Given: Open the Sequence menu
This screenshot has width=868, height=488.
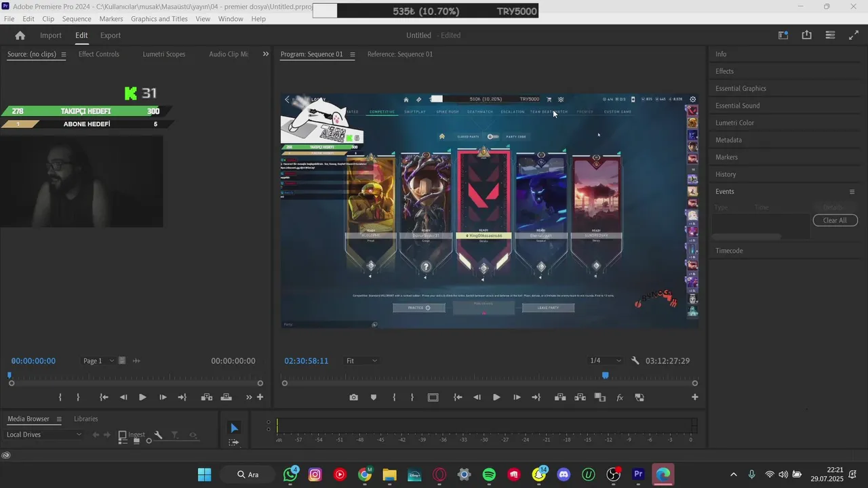Looking at the screenshot, I should pyautogui.click(x=77, y=19).
